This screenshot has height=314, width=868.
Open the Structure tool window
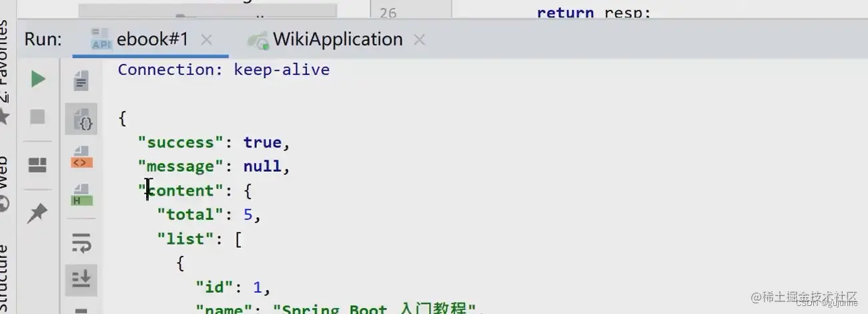(x=3, y=277)
